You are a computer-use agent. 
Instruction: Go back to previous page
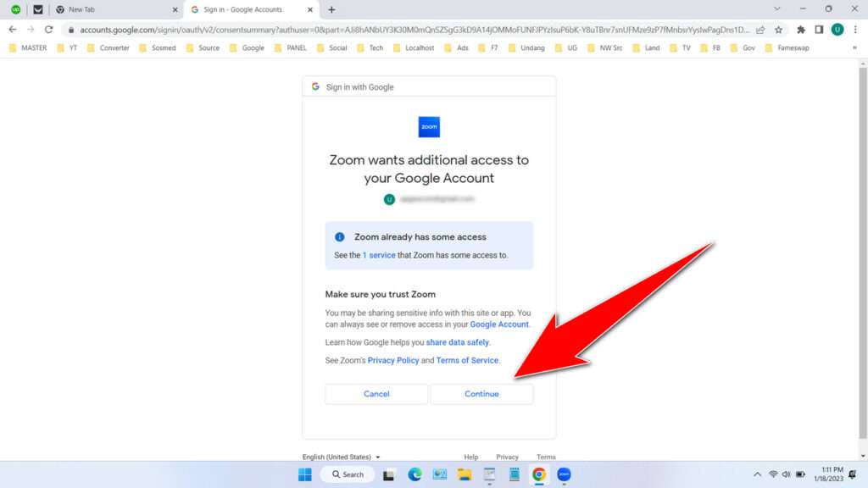coord(12,30)
